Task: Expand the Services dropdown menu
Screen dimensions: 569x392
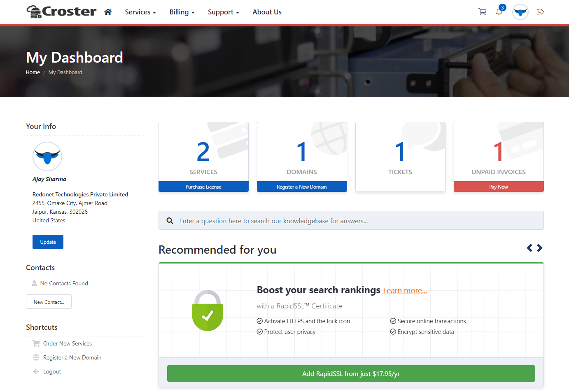Action: tap(140, 12)
